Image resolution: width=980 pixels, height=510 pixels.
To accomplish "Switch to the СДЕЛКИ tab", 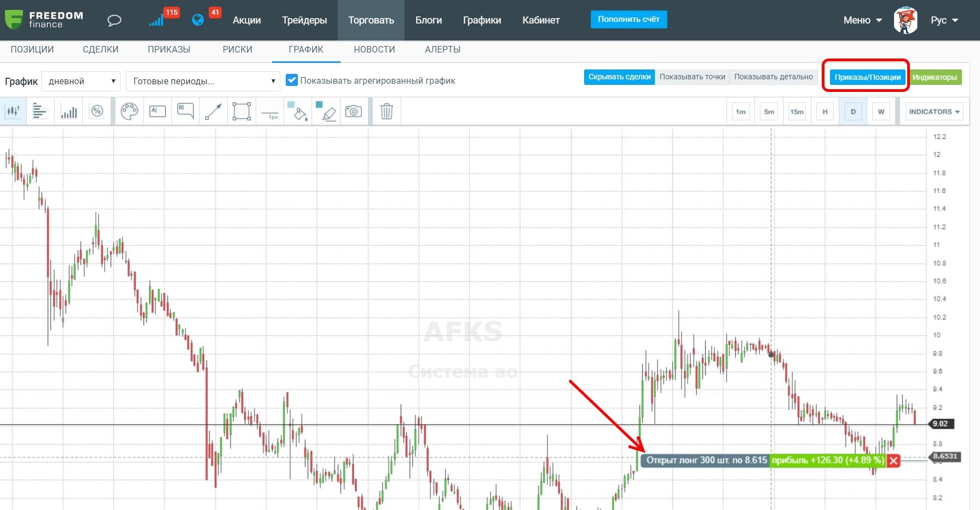I will 101,50.
